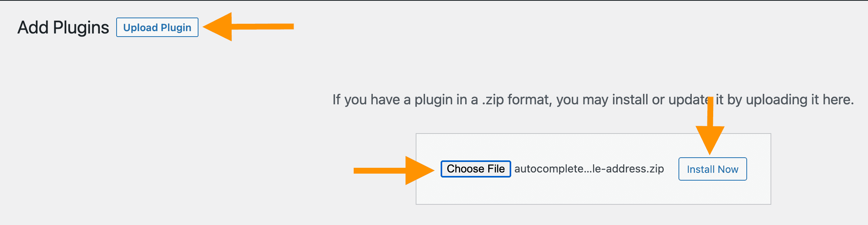
Task: Click the orange arrow pointing at Choose File
Action: pyautogui.click(x=394, y=171)
